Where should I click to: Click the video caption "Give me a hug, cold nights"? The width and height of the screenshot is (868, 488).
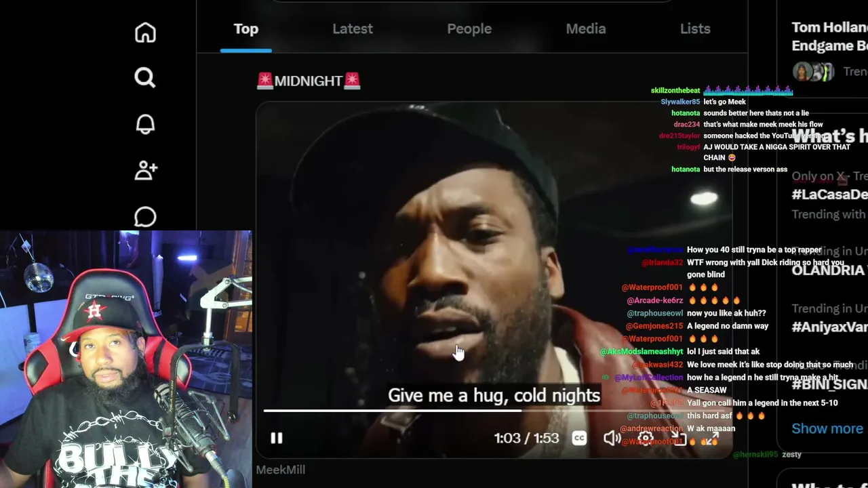coord(494,395)
